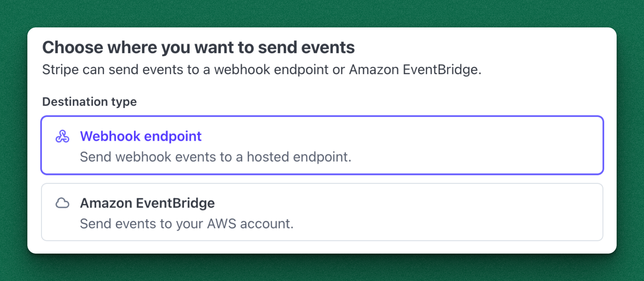Image resolution: width=644 pixels, height=281 pixels.
Task: Click empty space right of "Amazon EventBridge" title
Action: (402, 203)
